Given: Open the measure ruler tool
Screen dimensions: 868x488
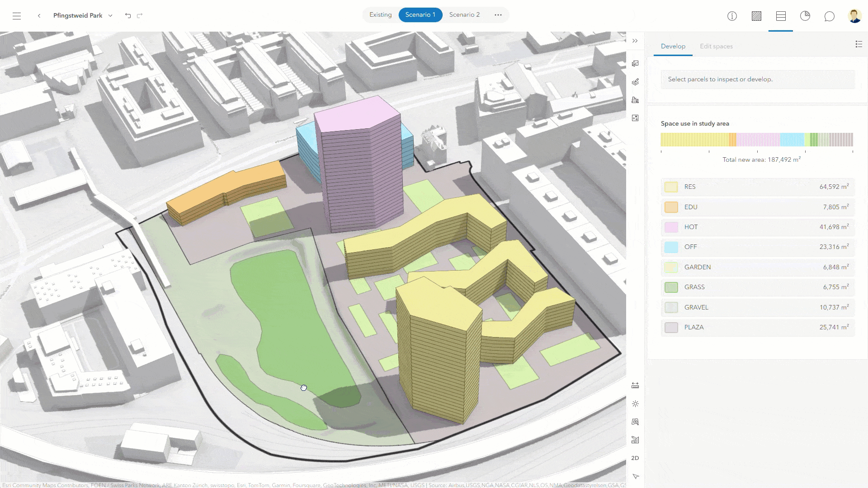Looking at the screenshot, I should pos(635,385).
